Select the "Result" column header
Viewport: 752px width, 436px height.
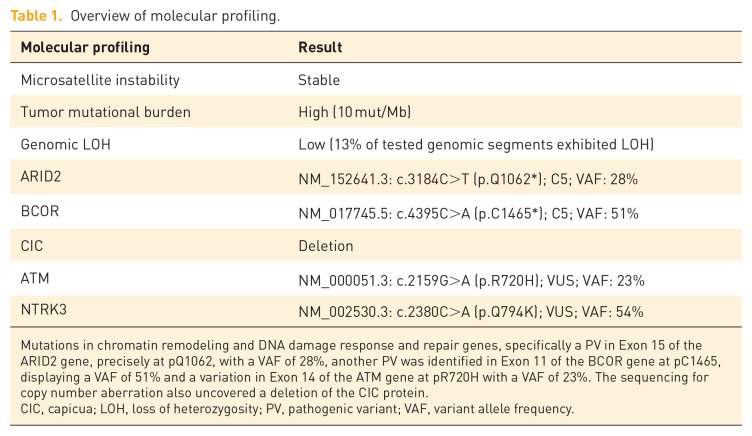320,47
